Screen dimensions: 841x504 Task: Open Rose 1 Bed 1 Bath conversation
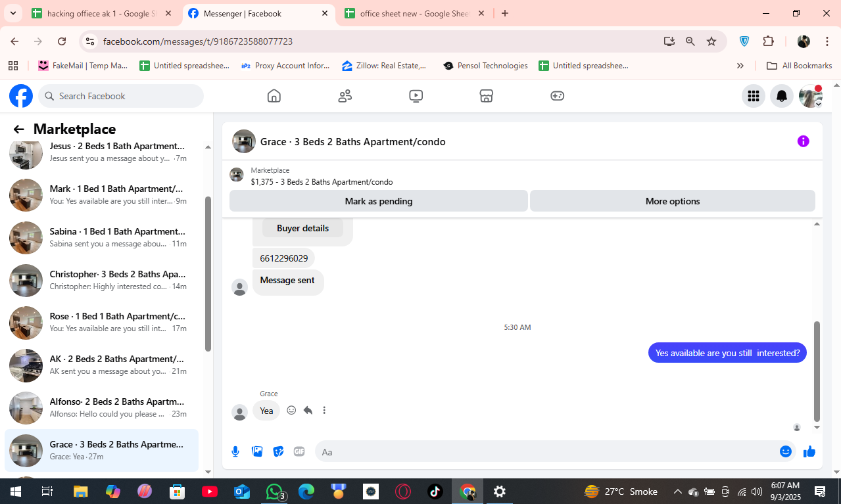pyautogui.click(x=101, y=322)
